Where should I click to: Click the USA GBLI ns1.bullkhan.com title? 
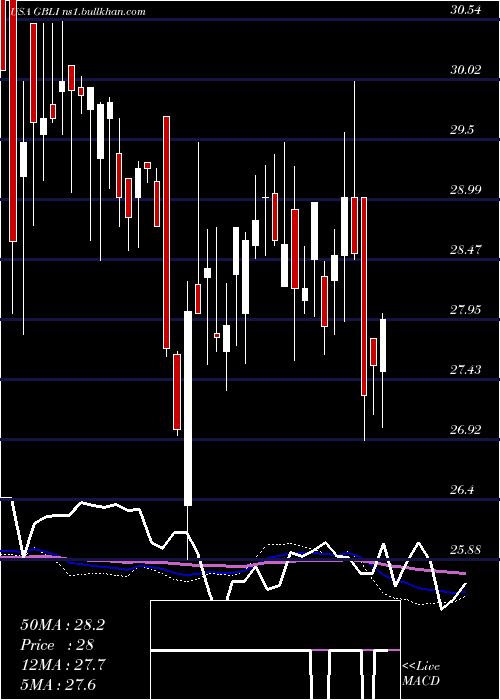77,12
